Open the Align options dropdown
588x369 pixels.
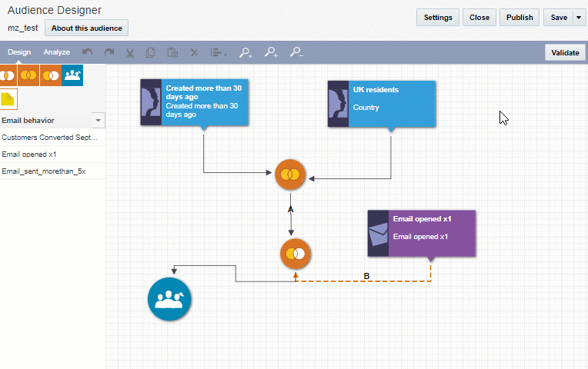pyautogui.click(x=219, y=52)
